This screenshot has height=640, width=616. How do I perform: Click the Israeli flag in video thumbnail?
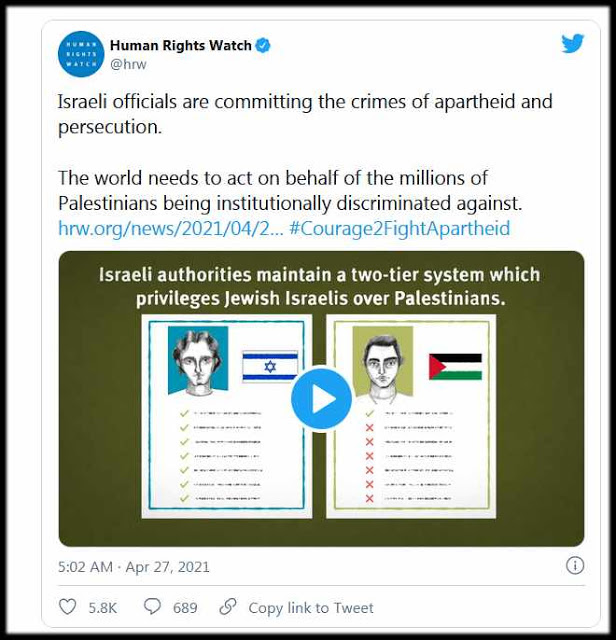(x=270, y=366)
